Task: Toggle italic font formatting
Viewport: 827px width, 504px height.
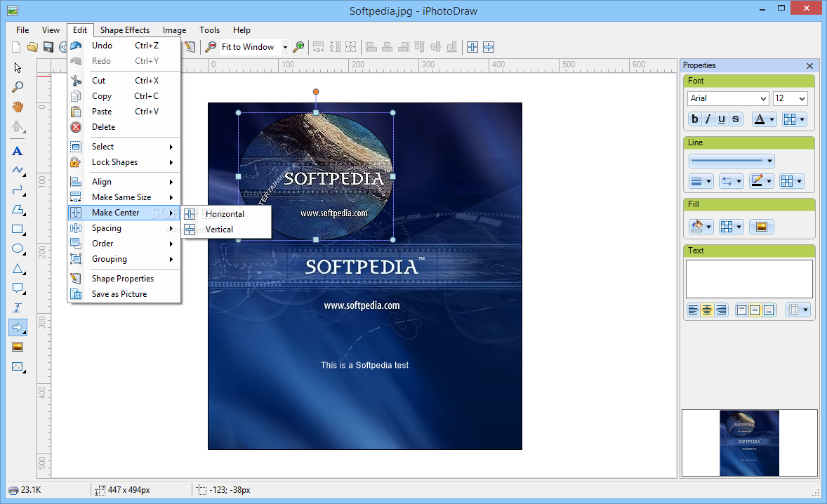Action: point(708,119)
